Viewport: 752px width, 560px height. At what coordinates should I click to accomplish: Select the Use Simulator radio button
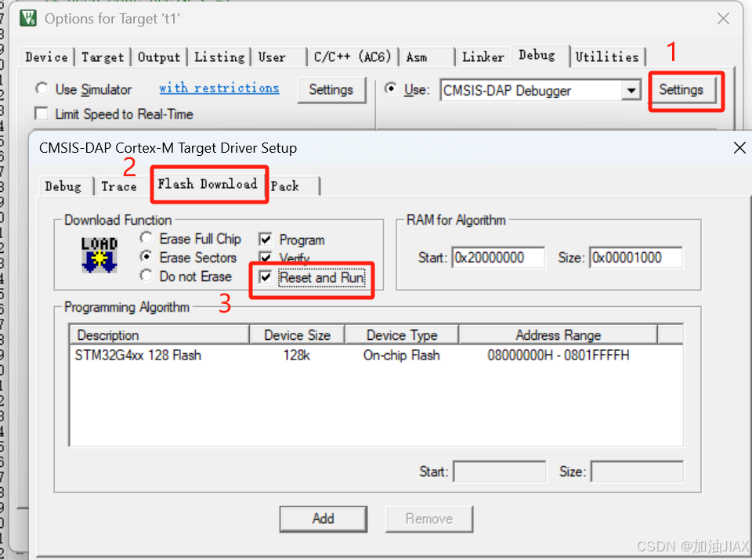tap(42, 89)
